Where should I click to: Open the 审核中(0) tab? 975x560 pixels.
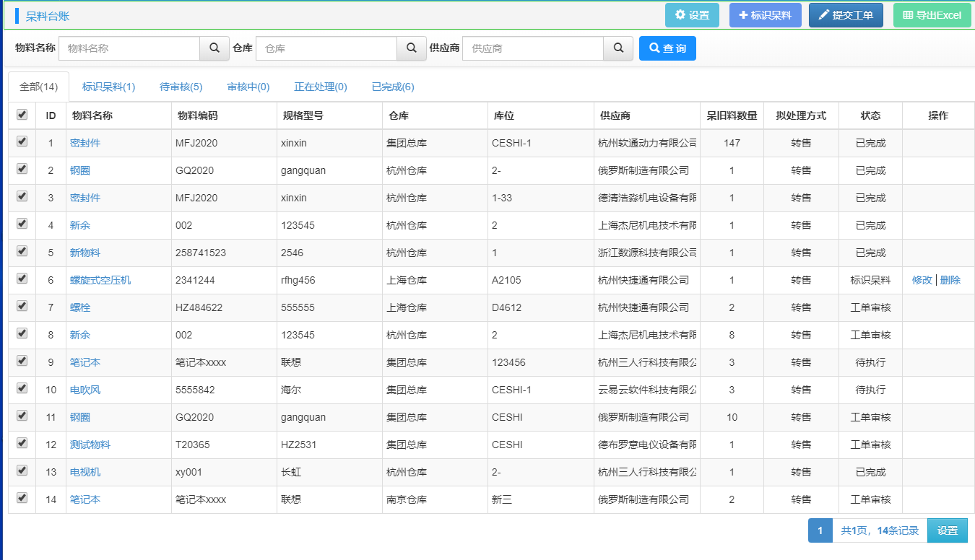[x=248, y=87]
